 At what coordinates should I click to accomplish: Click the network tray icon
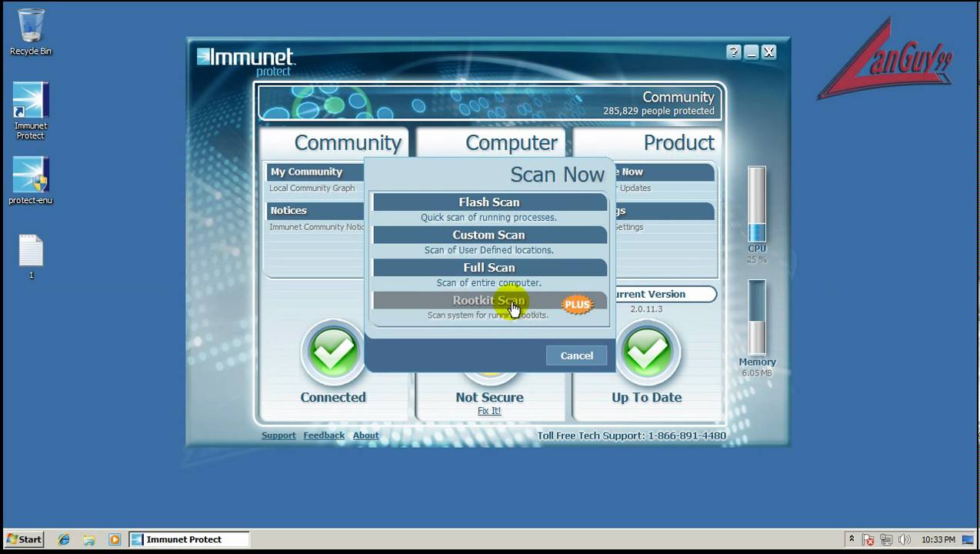click(886, 539)
